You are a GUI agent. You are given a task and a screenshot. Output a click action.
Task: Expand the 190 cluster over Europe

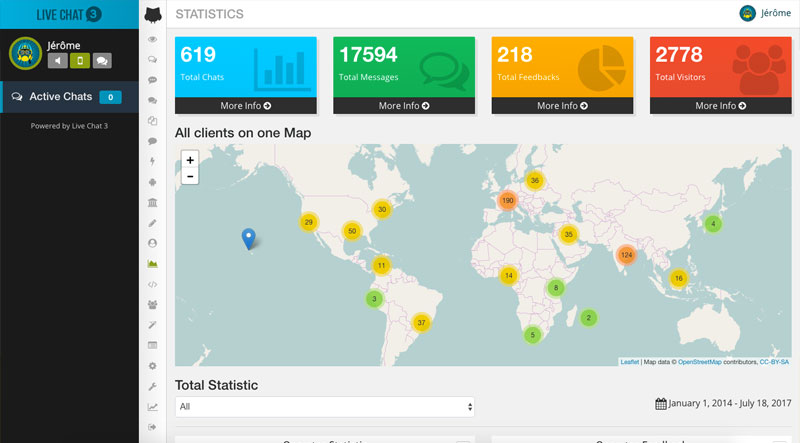507,200
